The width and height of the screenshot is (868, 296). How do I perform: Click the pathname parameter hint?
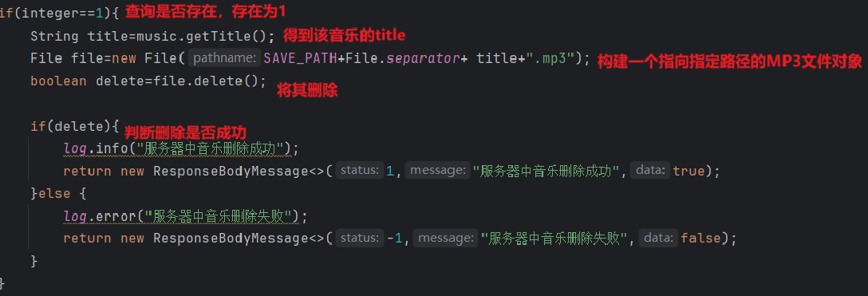224,58
